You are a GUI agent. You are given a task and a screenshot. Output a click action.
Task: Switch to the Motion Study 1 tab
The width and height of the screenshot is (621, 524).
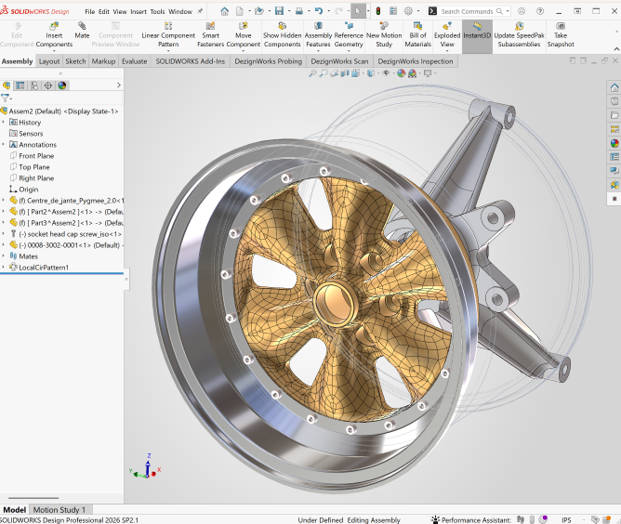click(x=59, y=510)
